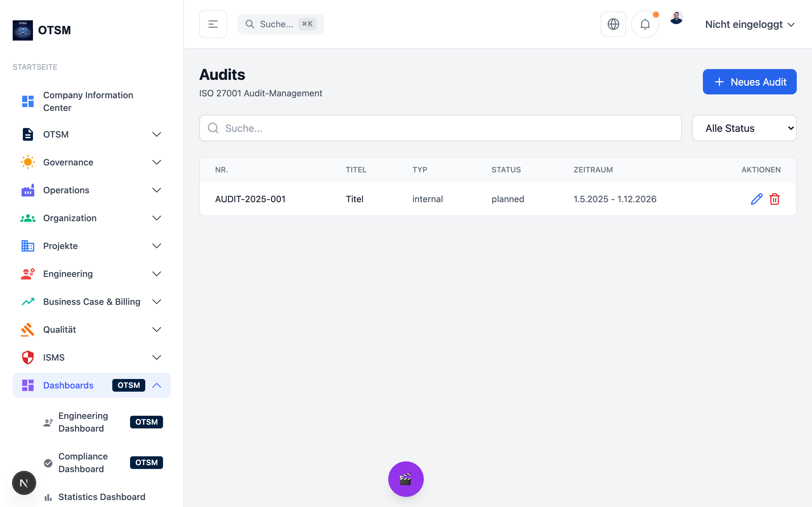Click the round N badge icon
Screen dimensions: 812x507
coord(24,483)
